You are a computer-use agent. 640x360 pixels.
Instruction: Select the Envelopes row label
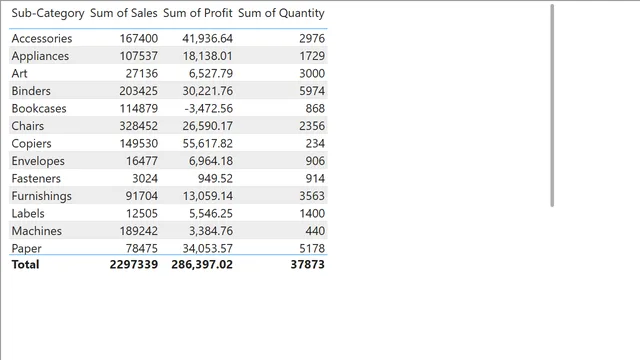38,161
